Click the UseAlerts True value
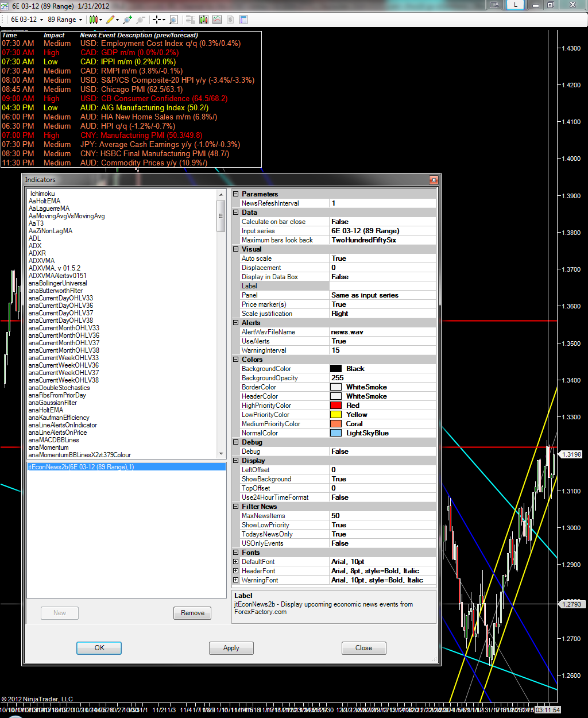The image size is (588, 718). point(382,341)
